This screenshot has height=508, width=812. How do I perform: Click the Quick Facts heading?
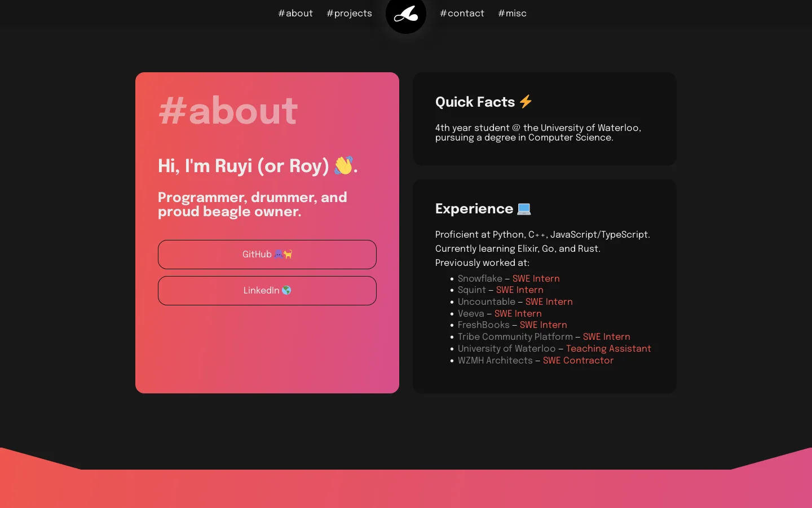pyautogui.click(x=484, y=102)
